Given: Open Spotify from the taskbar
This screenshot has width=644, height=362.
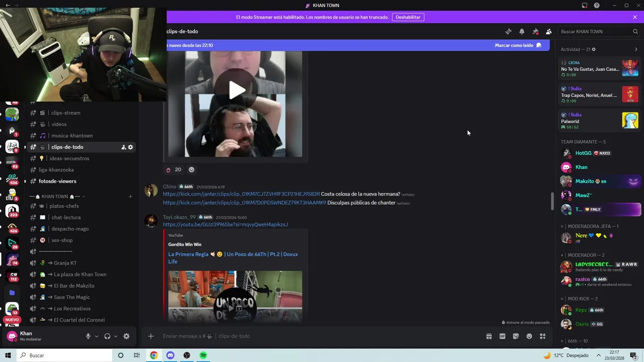Looking at the screenshot, I should [203, 355].
